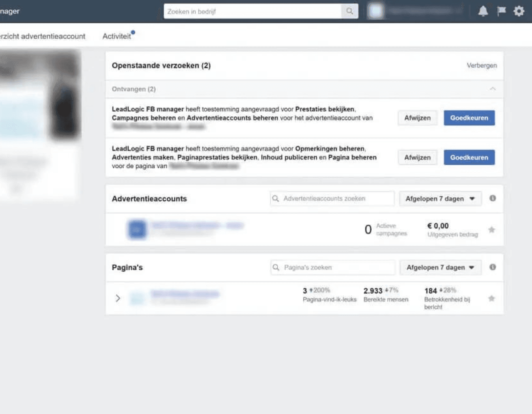Image resolution: width=532 pixels, height=414 pixels.
Task: Click the info icon beside Advertentieaccounts
Action: tap(493, 198)
